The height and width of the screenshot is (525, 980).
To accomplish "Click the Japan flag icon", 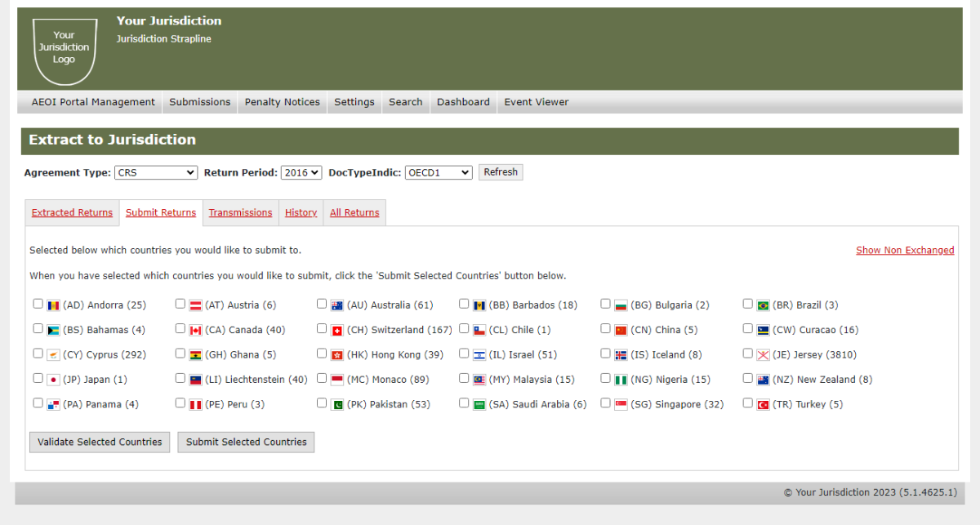I will point(53,380).
